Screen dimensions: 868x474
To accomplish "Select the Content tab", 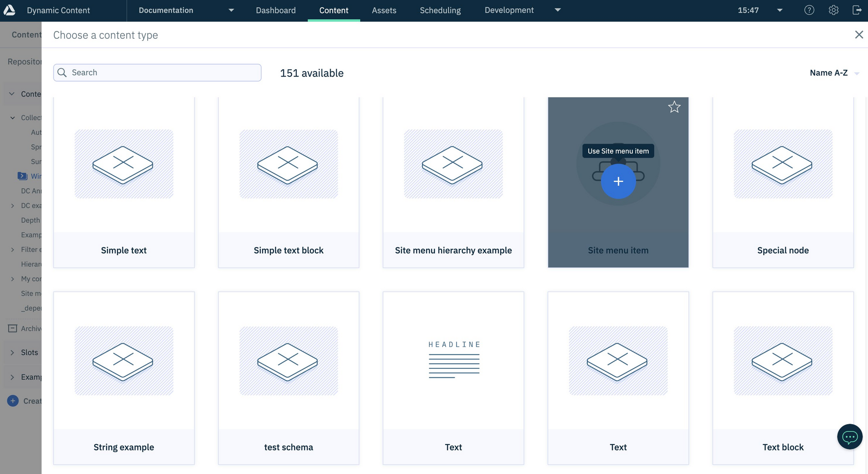I will click(334, 10).
